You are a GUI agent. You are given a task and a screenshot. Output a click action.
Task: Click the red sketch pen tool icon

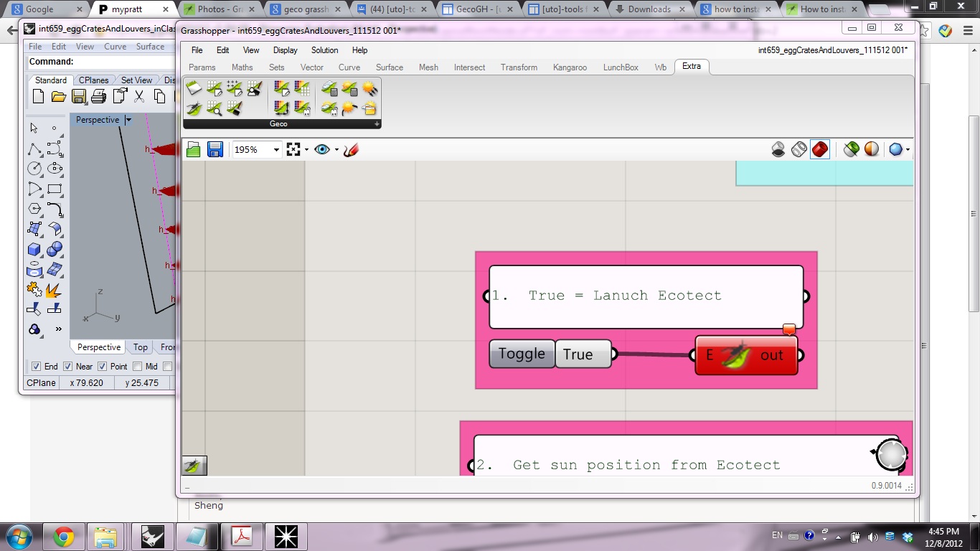tap(351, 149)
